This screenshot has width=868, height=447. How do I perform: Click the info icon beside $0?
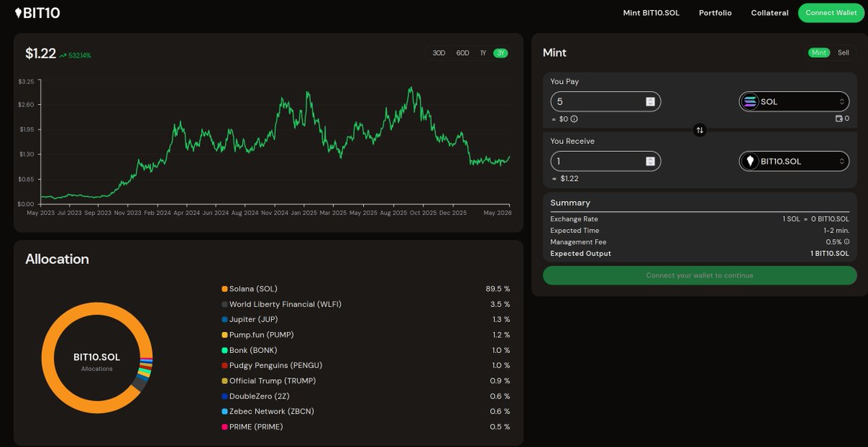[574, 119]
